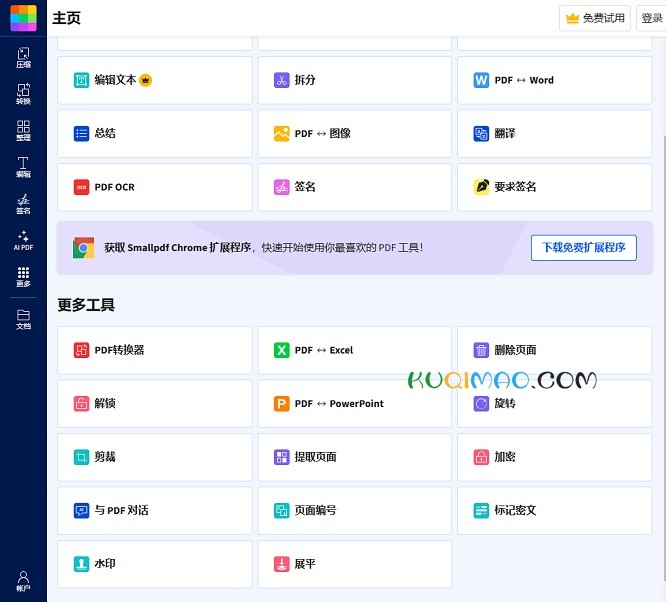Open the 标记密文 text label
This screenshot has height=602, width=666.
coord(515,510)
